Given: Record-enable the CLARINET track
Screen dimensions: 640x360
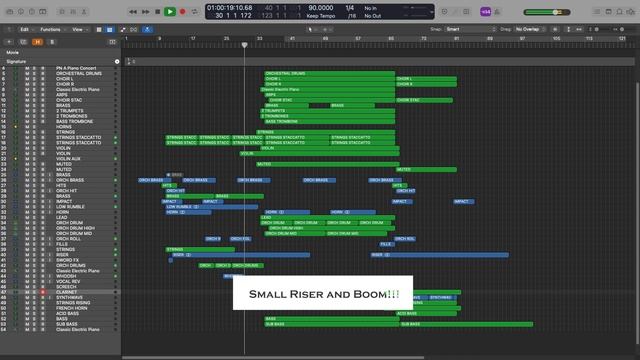Looking at the screenshot, I should coord(42,292).
